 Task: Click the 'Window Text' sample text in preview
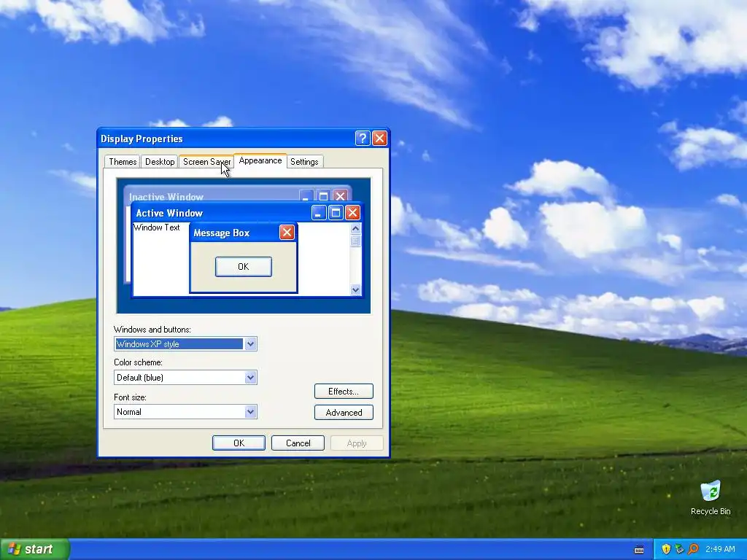pyautogui.click(x=156, y=227)
